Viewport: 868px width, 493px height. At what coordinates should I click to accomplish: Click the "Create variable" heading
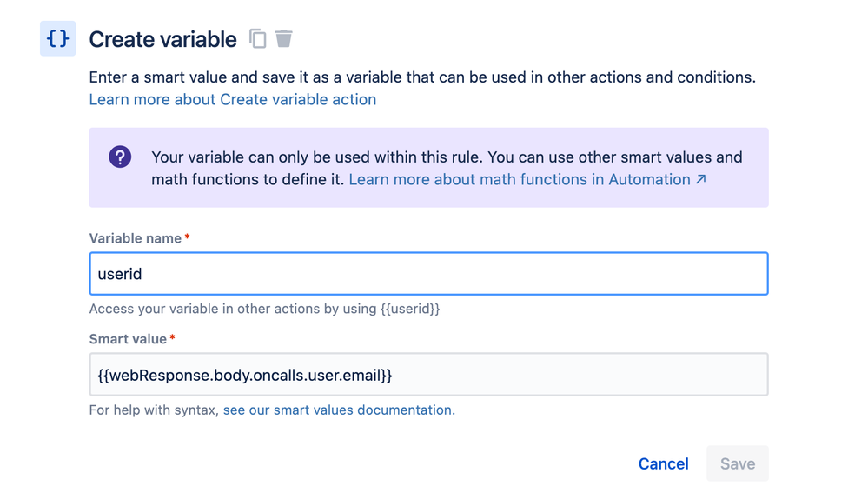click(x=163, y=39)
